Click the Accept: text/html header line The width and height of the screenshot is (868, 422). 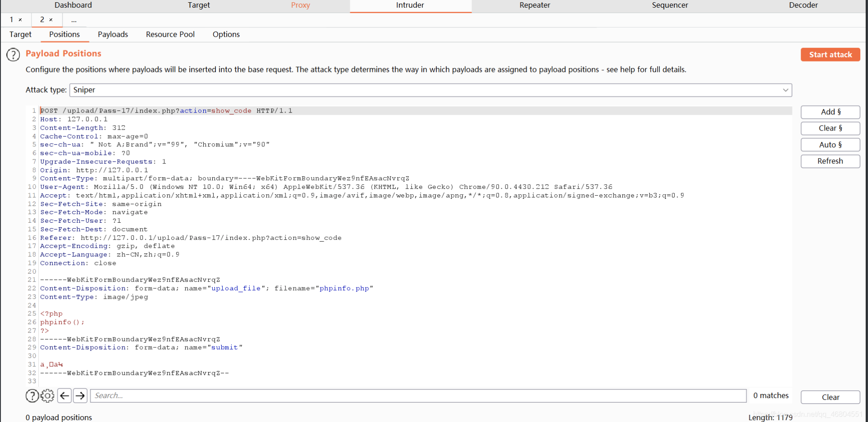[x=362, y=196]
